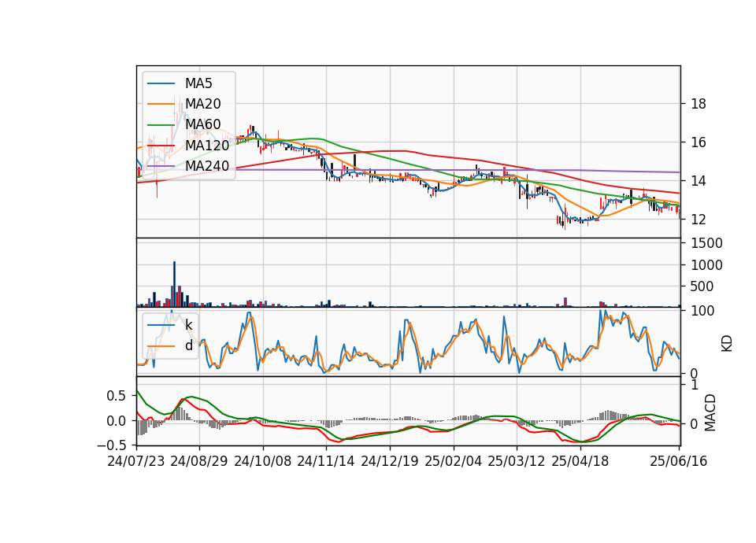The height and width of the screenshot is (543, 756).
Task: Click the 25/02/04 date axis label
Action: pos(454,461)
